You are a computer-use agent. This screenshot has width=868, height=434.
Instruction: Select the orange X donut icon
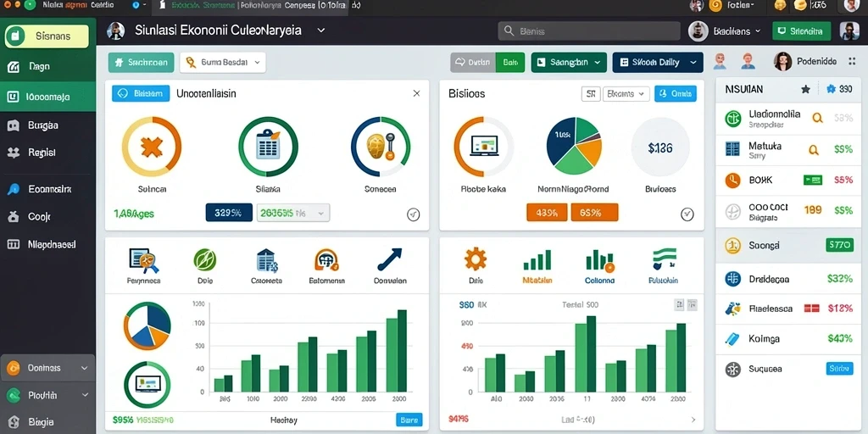point(152,147)
